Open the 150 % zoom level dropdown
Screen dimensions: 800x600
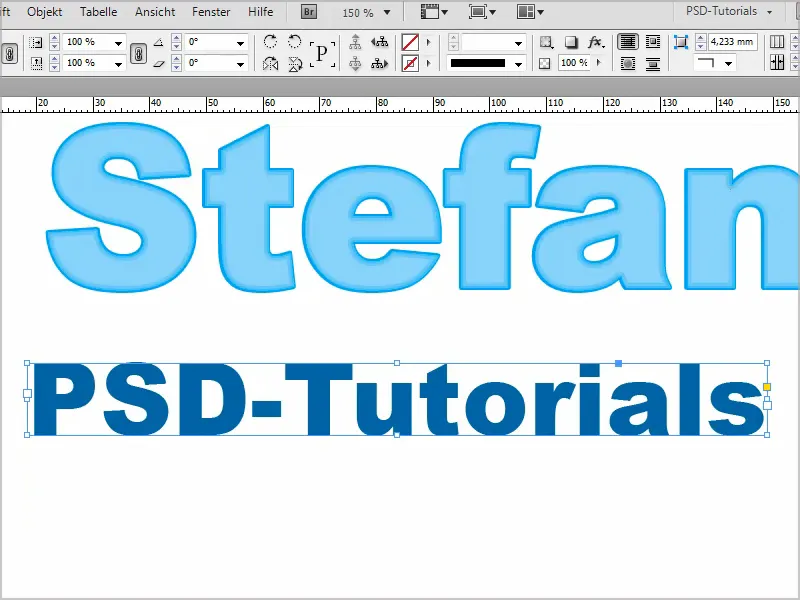pyautogui.click(x=387, y=12)
